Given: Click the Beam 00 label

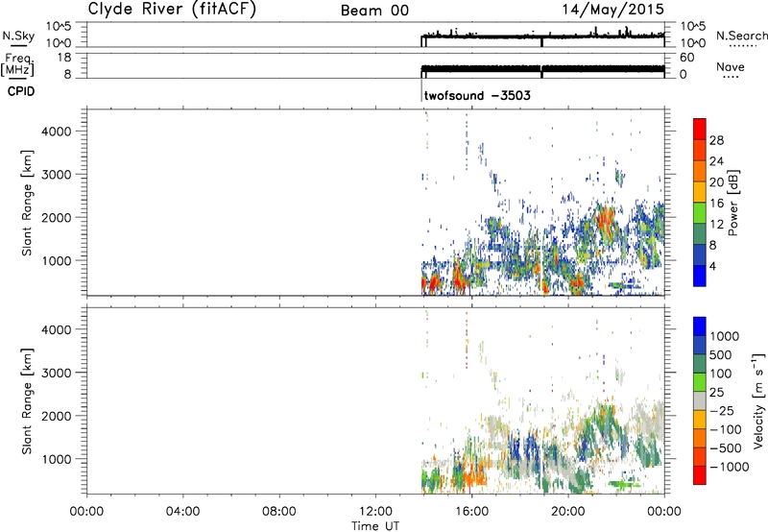Looking at the screenshot, I should (374, 11).
